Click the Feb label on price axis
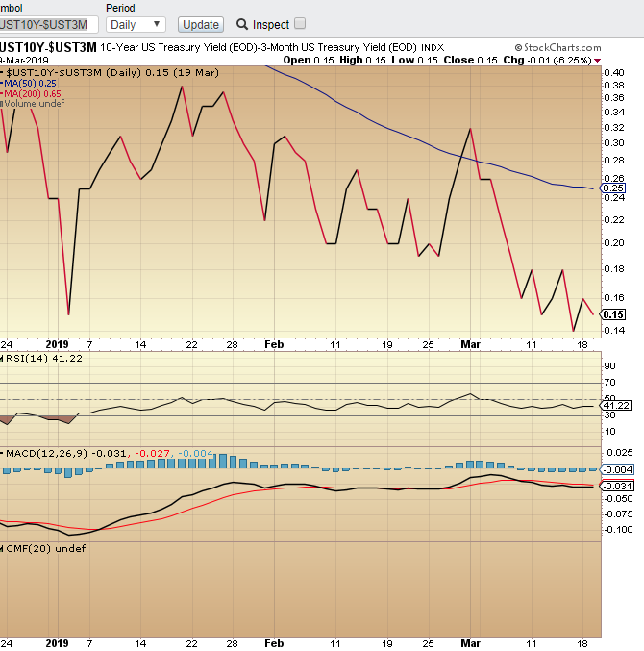Image resolution: width=644 pixels, height=651 pixels. [x=274, y=344]
